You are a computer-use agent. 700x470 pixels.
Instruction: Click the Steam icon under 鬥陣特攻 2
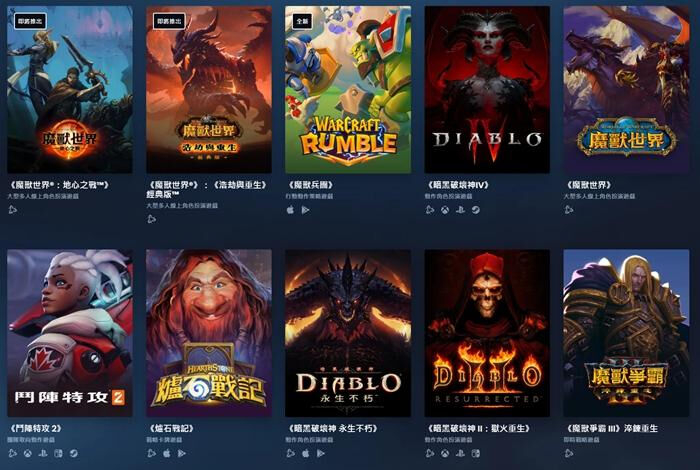(x=74, y=453)
